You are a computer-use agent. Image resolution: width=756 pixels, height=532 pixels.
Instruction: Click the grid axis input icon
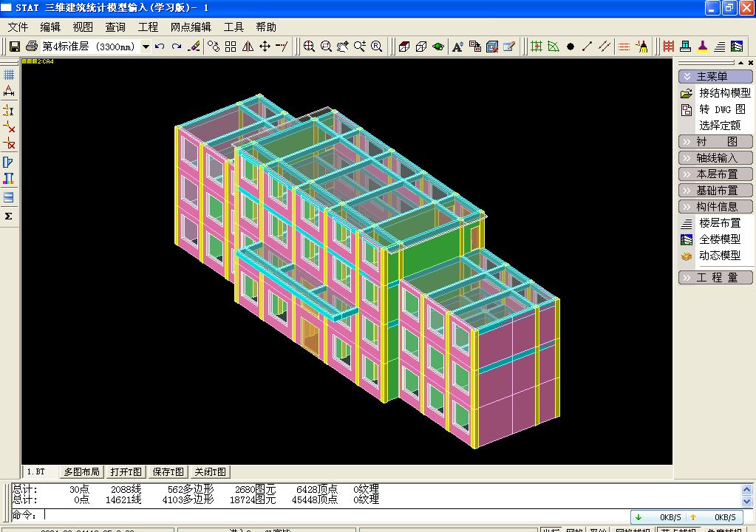tap(536, 47)
